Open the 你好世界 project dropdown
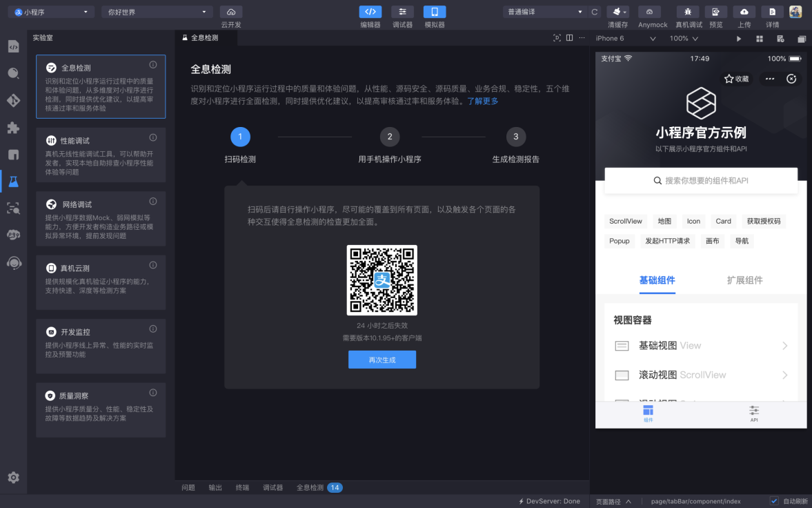The width and height of the screenshot is (812, 508). tap(157, 12)
